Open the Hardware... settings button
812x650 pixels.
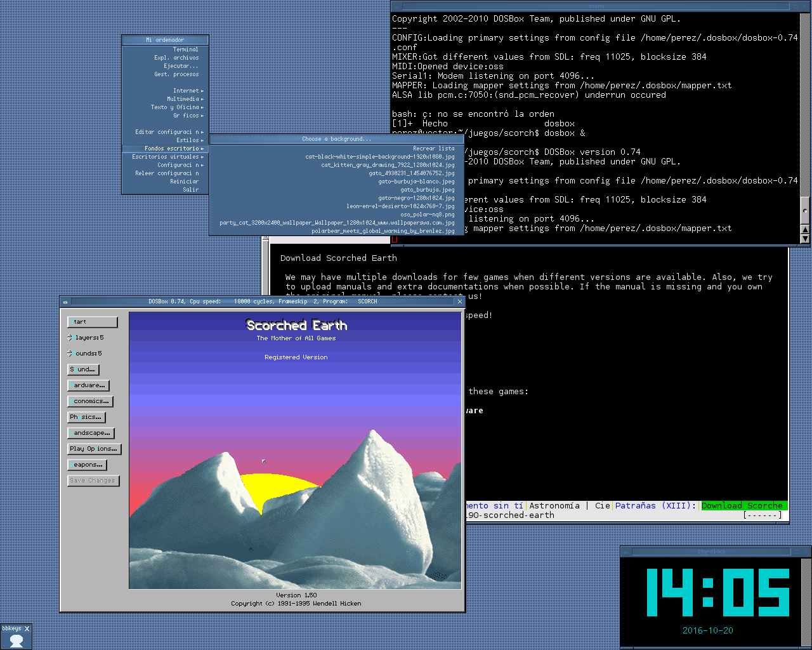click(89, 385)
